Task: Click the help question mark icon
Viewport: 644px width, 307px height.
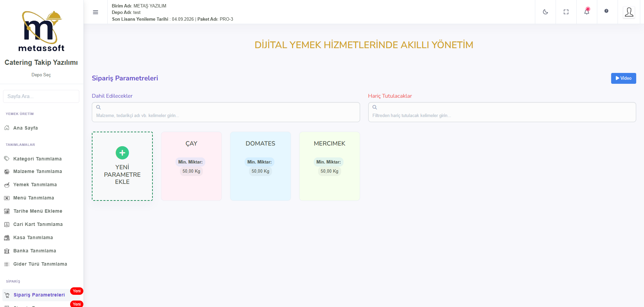Action: (x=606, y=11)
